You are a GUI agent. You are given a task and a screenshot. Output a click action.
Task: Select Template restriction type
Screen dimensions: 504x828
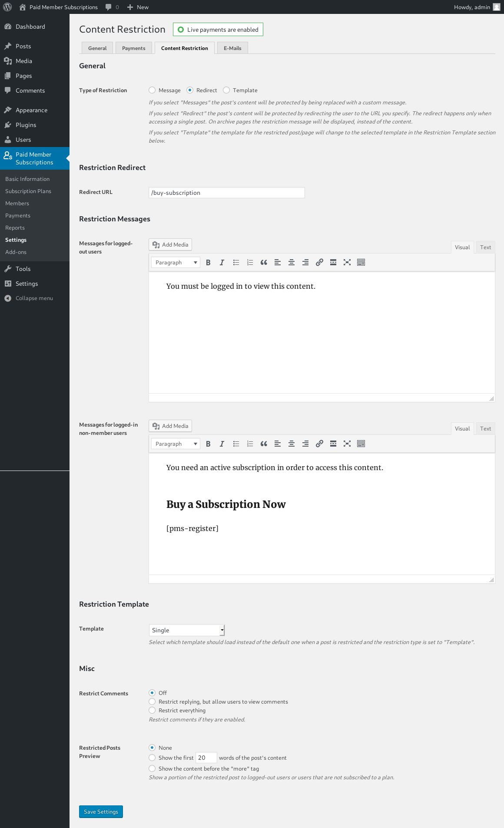(226, 90)
